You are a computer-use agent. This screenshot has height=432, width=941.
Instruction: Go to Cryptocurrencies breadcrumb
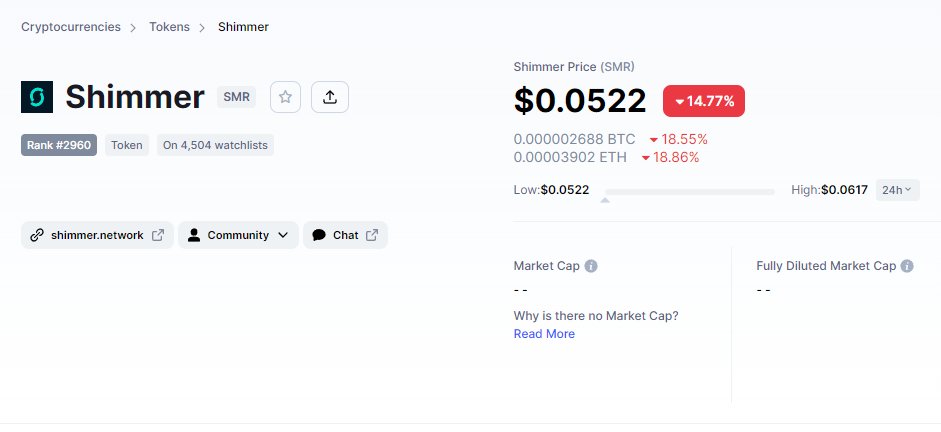click(x=71, y=27)
